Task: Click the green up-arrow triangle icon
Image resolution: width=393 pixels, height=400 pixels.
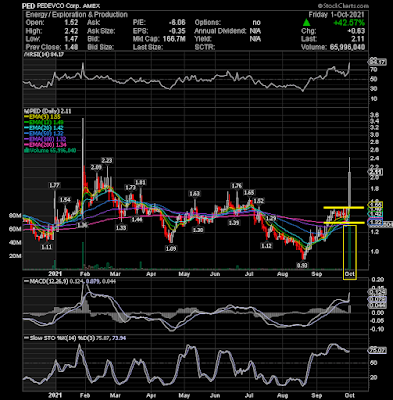Action: [307, 23]
